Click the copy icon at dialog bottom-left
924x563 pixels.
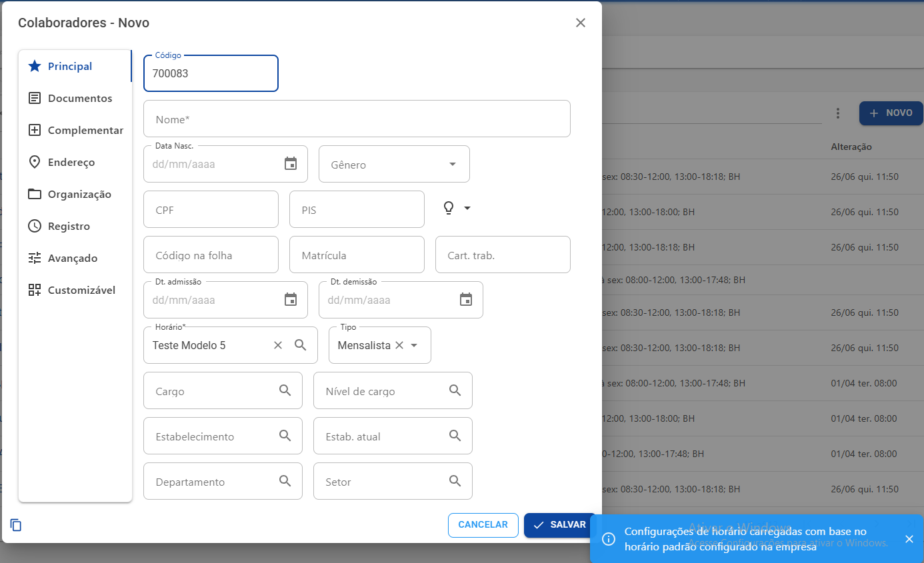click(x=16, y=525)
